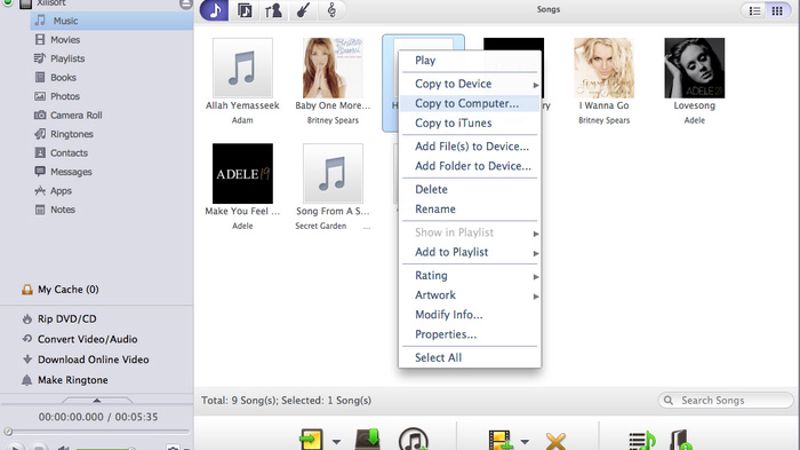Select the Allah Yemasseek song thumbnail
The height and width of the screenshot is (450, 800).
pos(242,68)
